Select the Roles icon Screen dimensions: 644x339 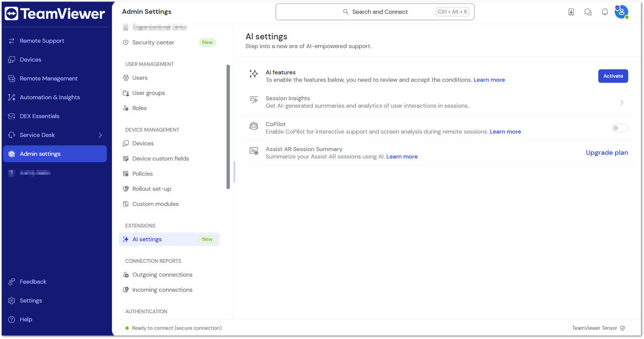pyautogui.click(x=126, y=108)
